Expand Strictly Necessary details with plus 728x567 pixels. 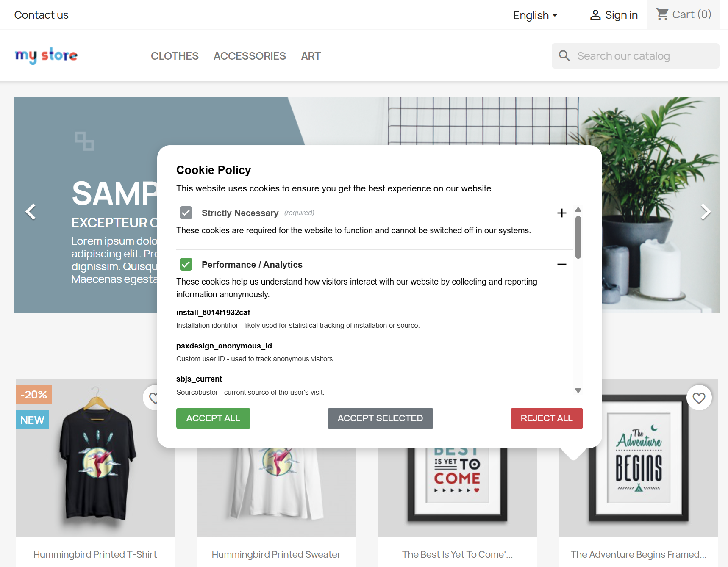[562, 213]
